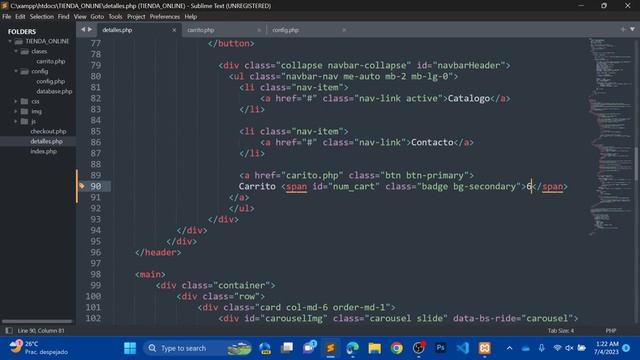Collapse the clases folder
The width and height of the screenshot is (640, 360).
[16, 51]
